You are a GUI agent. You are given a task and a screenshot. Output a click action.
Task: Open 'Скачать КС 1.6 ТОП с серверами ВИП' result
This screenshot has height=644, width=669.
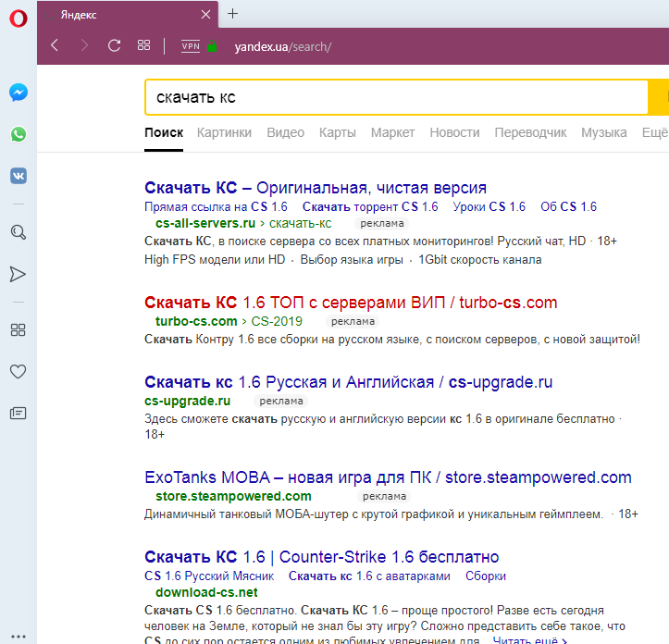[x=351, y=303]
